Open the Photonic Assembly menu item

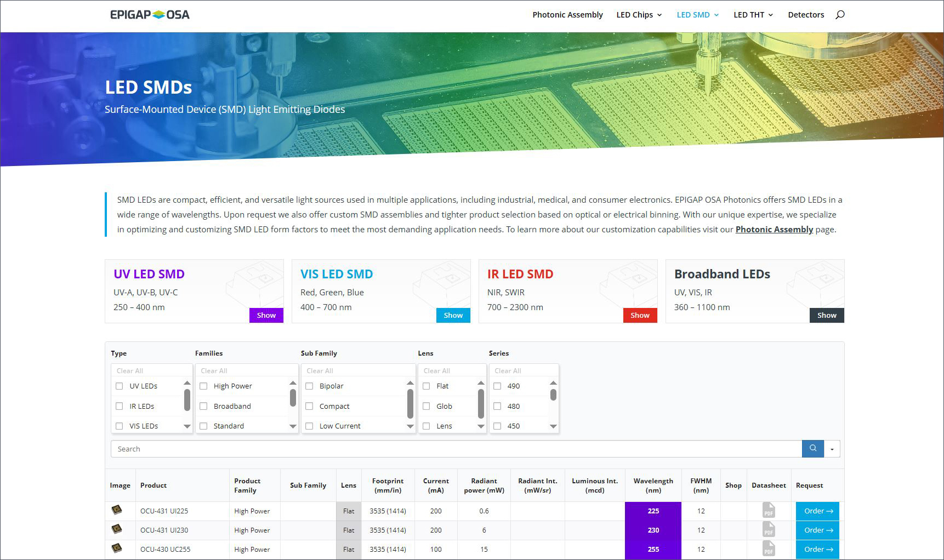567,15
